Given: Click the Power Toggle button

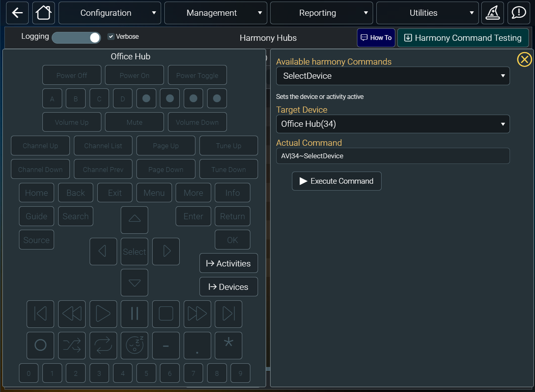Looking at the screenshot, I should pos(197,75).
